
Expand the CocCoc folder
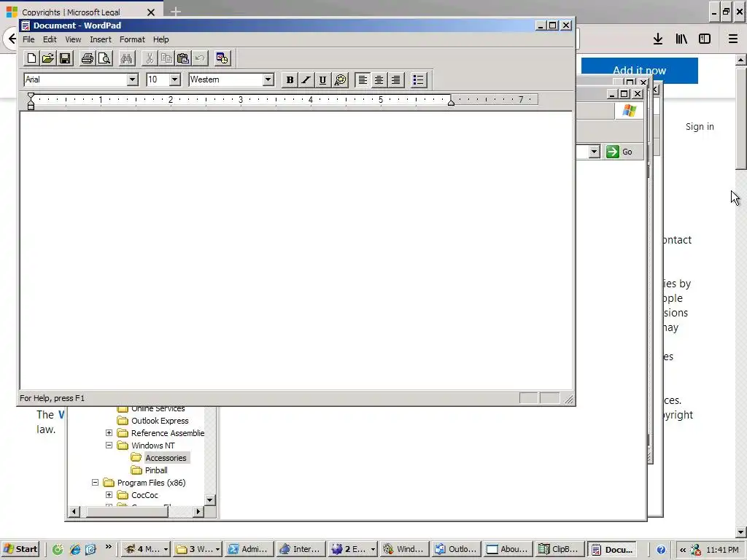[109, 495]
